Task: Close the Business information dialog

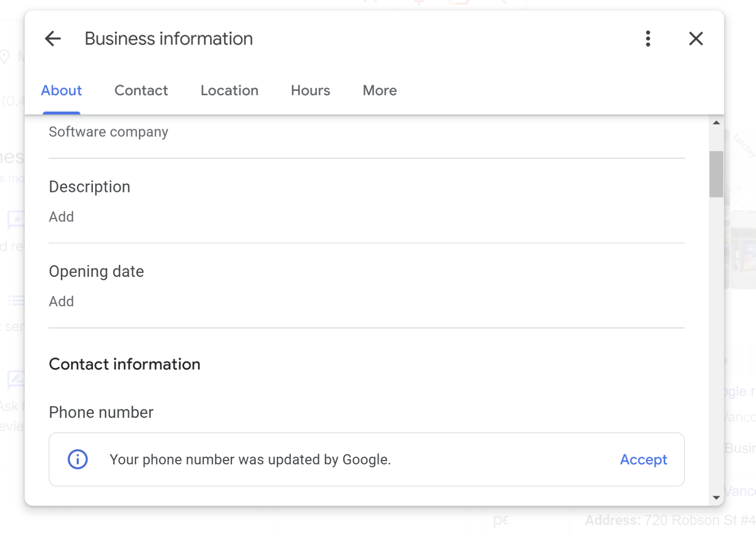Action: [695, 39]
